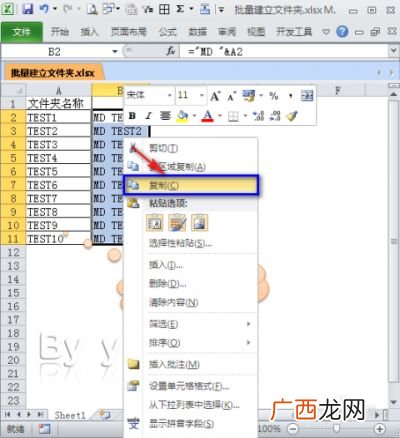Choose 剪切(T) from the context menu
Viewport: 400px width, 438px height.
coord(191,148)
